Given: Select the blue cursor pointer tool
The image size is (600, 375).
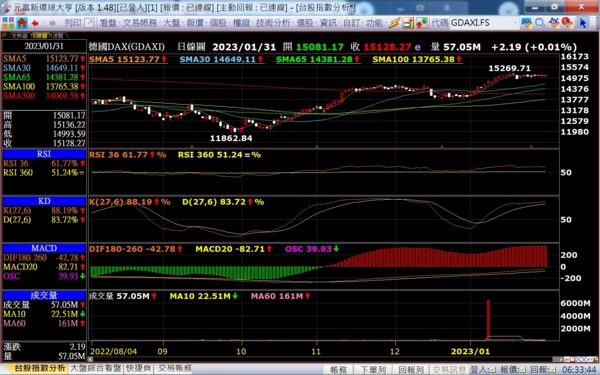Looking at the screenshot, I should click(583, 23).
